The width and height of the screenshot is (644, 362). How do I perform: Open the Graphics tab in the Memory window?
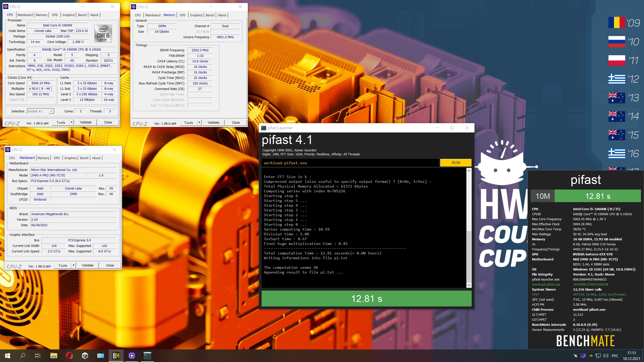[196, 15]
